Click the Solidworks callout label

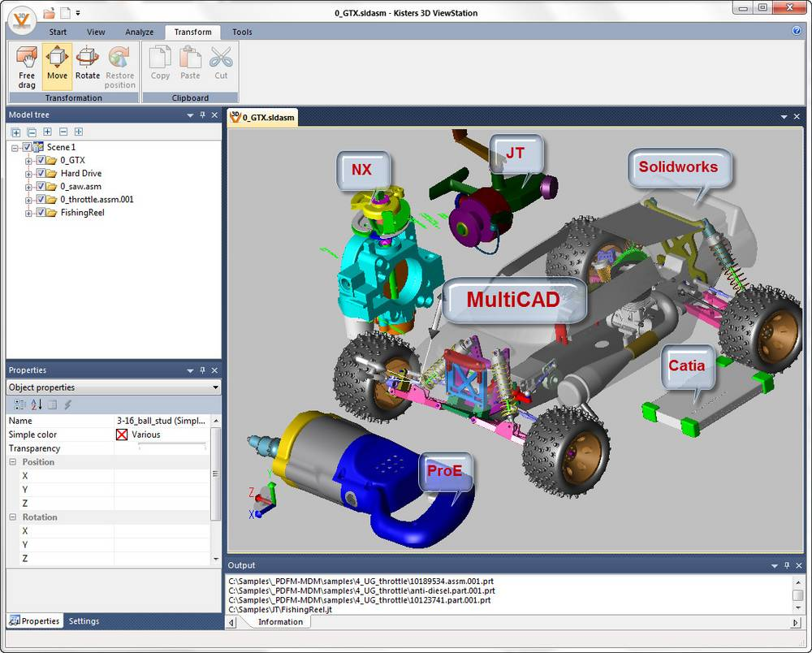678,167
